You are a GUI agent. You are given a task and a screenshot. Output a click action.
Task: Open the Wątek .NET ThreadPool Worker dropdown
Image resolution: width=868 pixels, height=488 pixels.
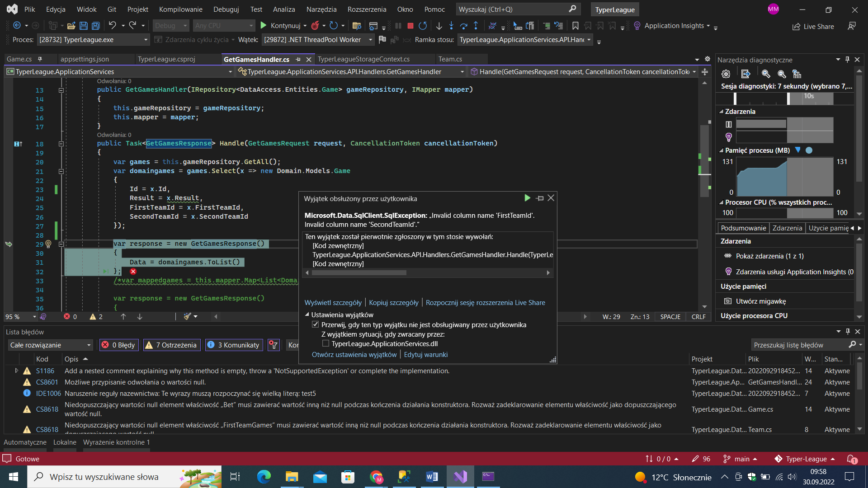click(318, 40)
